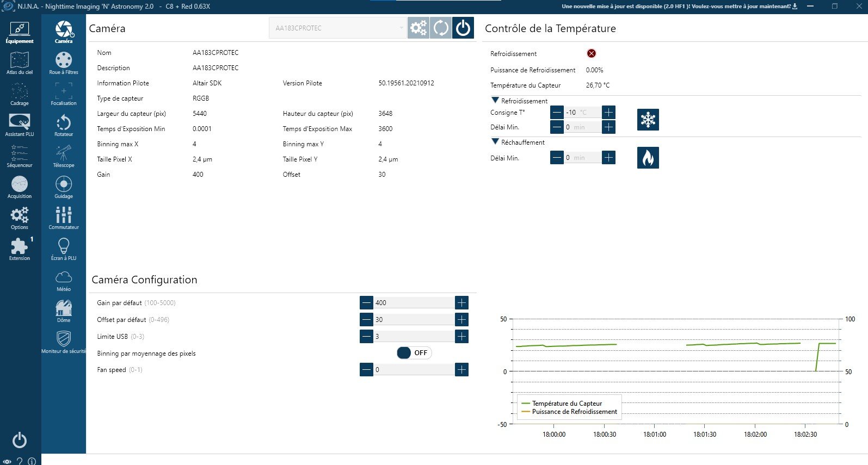Open Atlas du ciel sidebar item

20,63
